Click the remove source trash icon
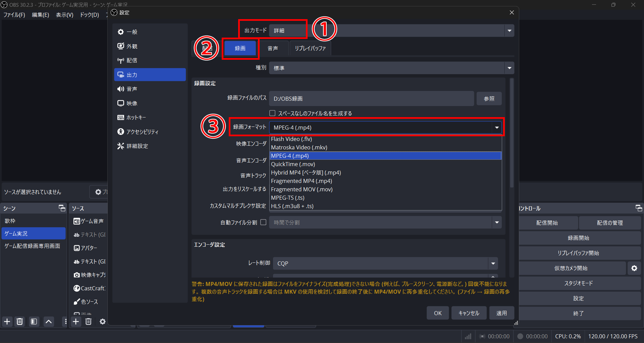 coord(89,322)
